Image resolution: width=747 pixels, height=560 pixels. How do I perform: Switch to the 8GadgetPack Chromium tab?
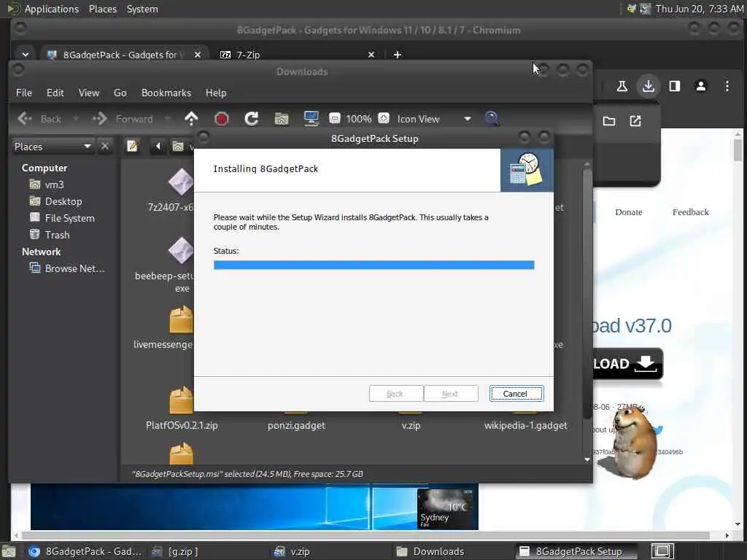coord(119,55)
